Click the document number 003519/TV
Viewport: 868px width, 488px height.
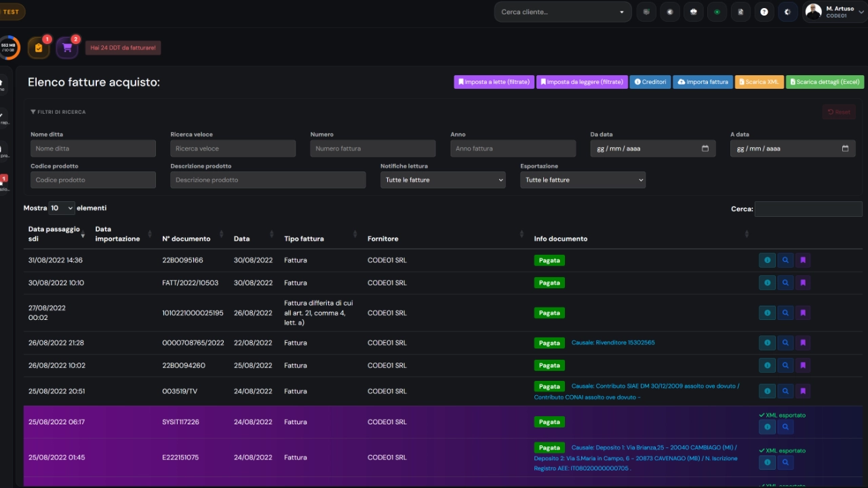click(x=180, y=391)
